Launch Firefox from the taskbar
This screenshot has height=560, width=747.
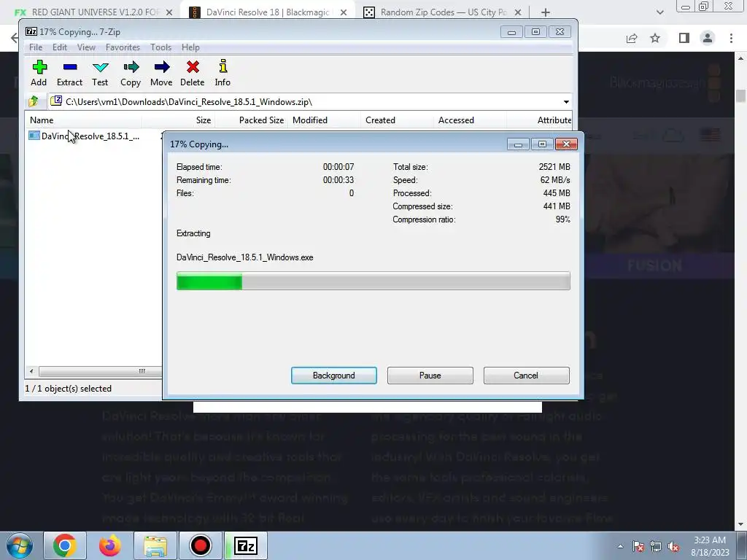(109, 545)
